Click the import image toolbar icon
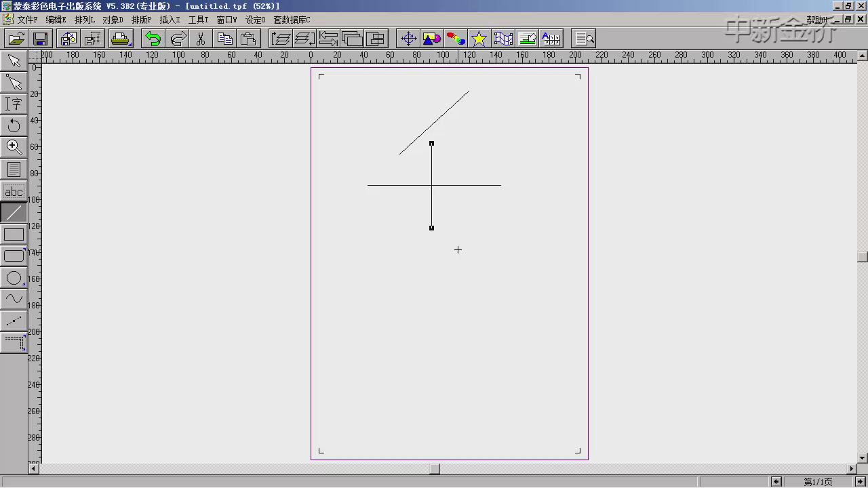 [68, 39]
